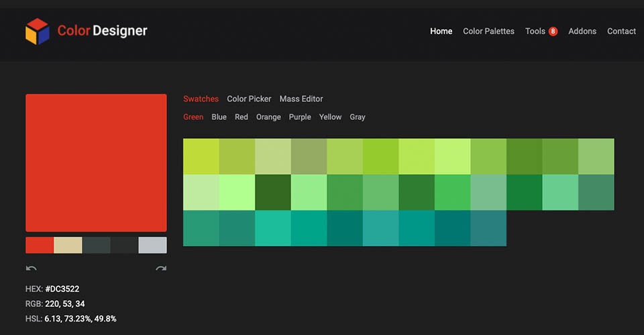Click the undo arrow icon
The image size is (644, 335).
point(31,269)
